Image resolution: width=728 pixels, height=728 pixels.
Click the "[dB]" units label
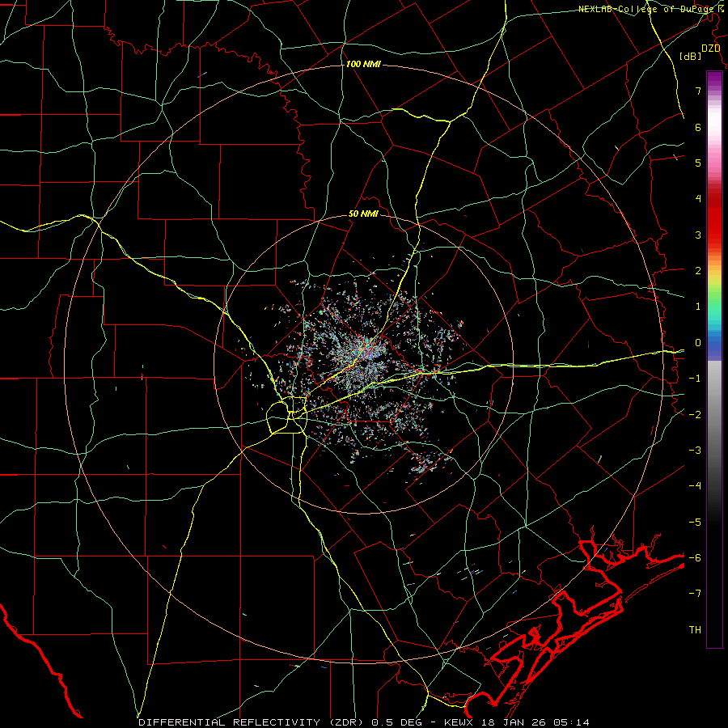pyautogui.click(x=691, y=56)
